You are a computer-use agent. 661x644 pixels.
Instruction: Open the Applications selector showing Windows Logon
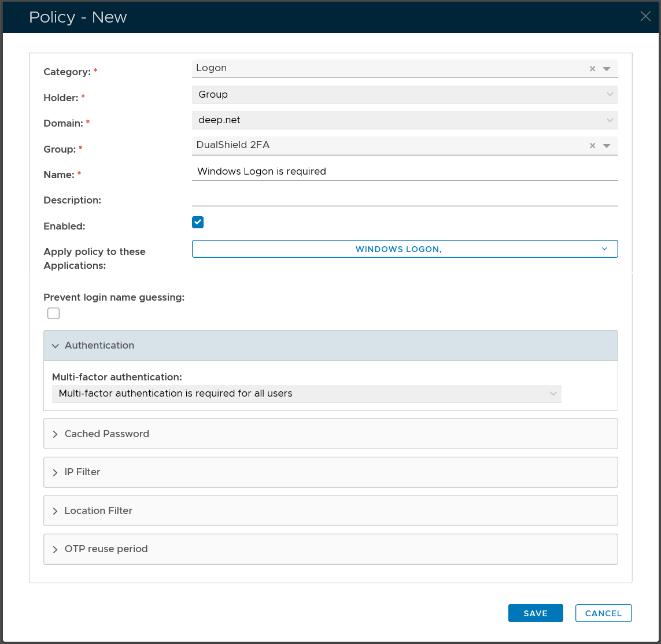tap(404, 249)
